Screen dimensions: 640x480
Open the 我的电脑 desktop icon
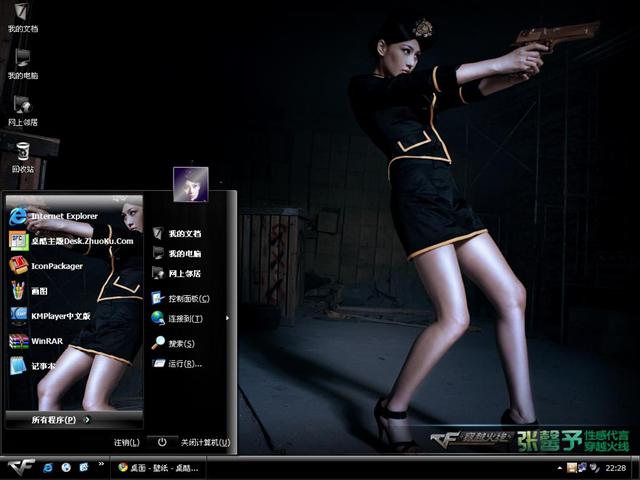tap(21, 62)
